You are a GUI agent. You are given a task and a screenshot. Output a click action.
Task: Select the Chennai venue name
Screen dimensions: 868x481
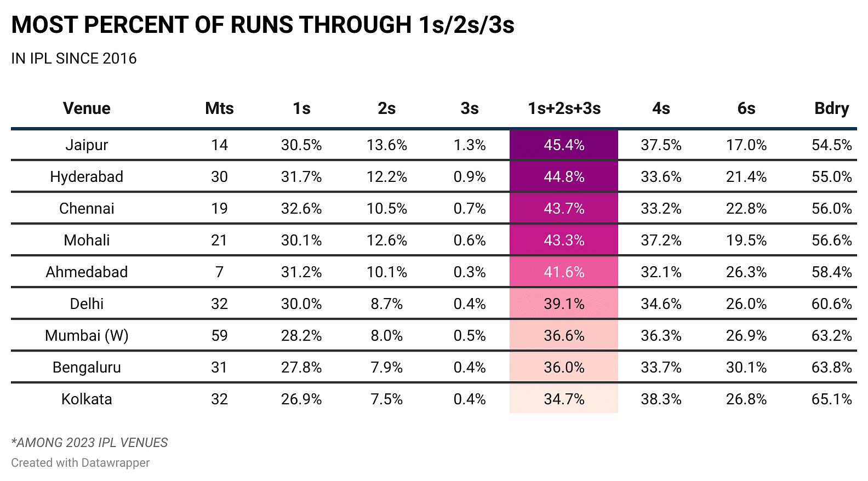[x=87, y=209]
